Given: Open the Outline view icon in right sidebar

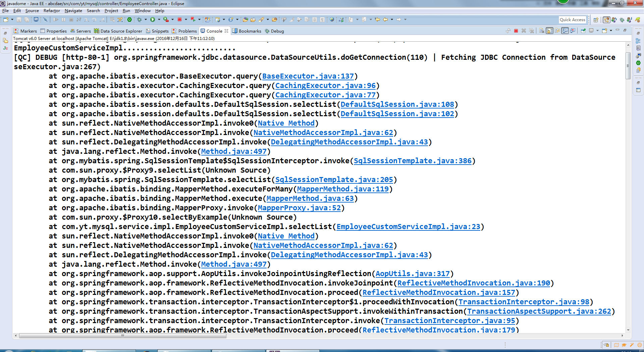Looking at the screenshot, I should (x=638, y=41).
